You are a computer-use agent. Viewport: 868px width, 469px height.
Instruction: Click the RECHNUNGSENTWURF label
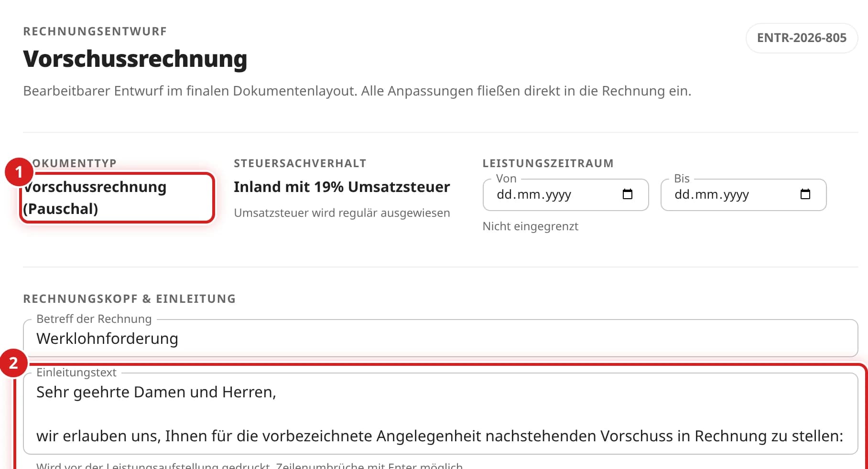[95, 32]
